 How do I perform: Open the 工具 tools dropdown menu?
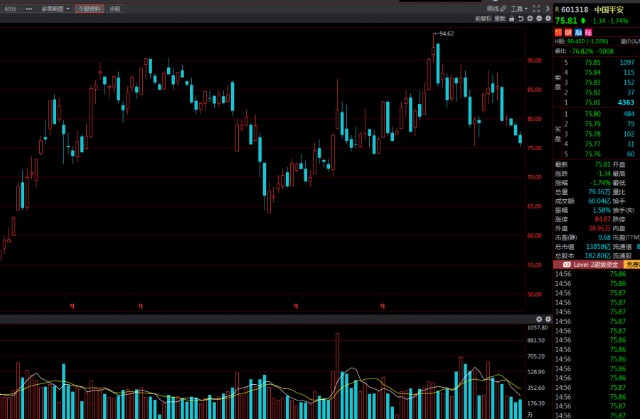pyautogui.click(x=516, y=8)
